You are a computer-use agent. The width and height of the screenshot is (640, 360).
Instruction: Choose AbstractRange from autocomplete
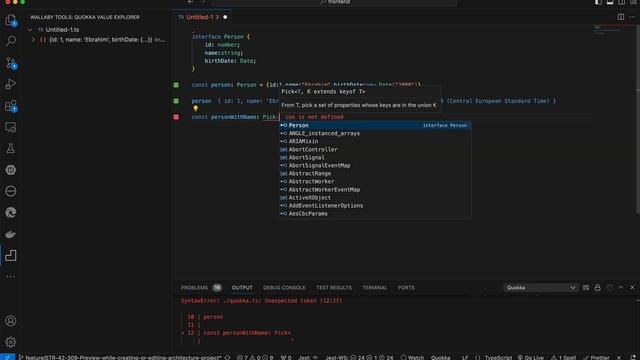pyautogui.click(x=375, y=173)
